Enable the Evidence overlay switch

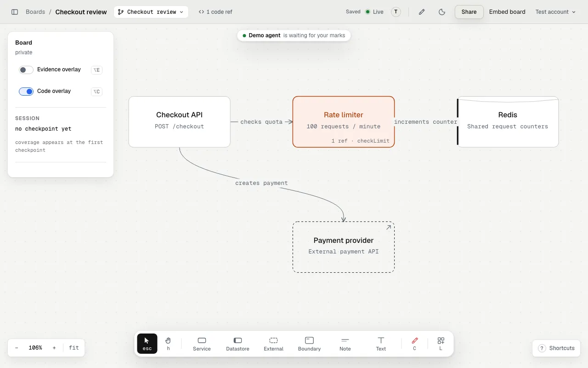click(26, 70)
